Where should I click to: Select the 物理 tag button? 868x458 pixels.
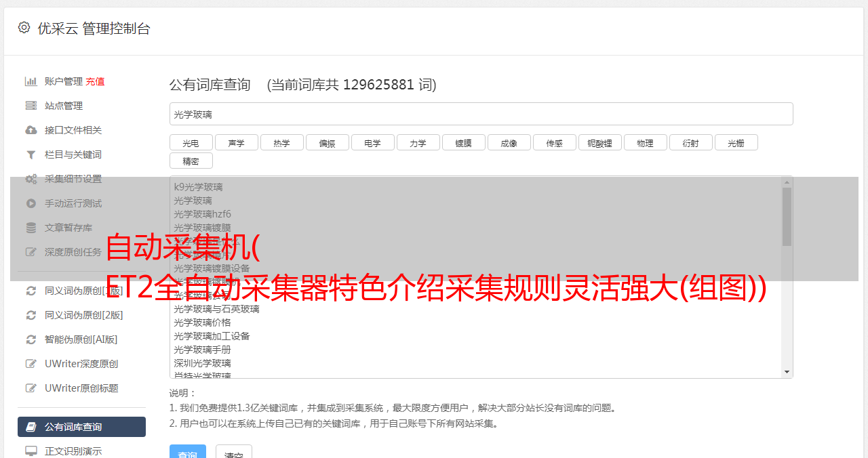646,143
